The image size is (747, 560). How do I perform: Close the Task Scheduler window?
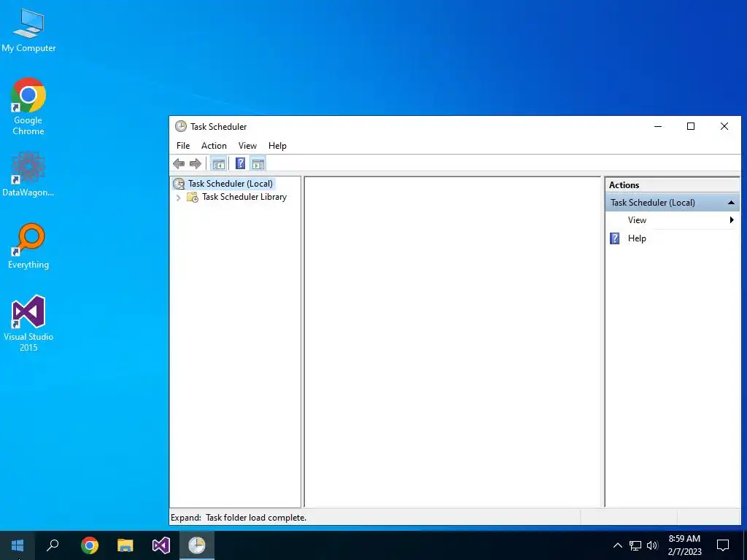click(724, 126)
